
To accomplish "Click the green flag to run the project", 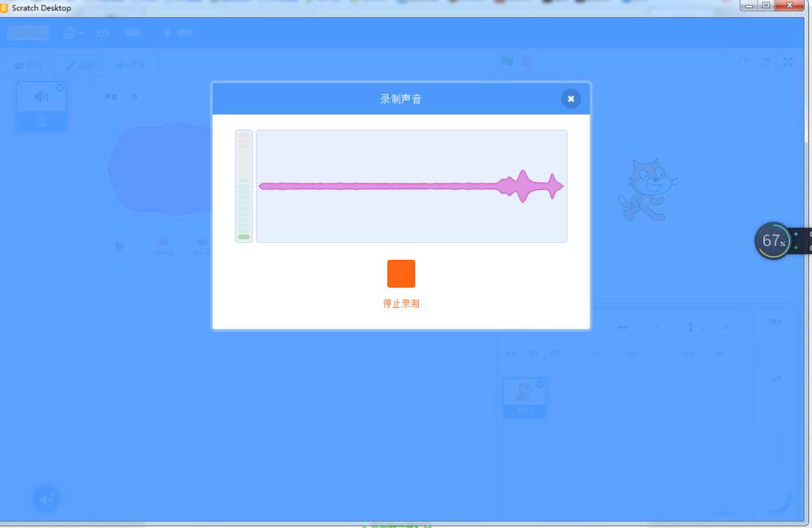I will (506, 62).
